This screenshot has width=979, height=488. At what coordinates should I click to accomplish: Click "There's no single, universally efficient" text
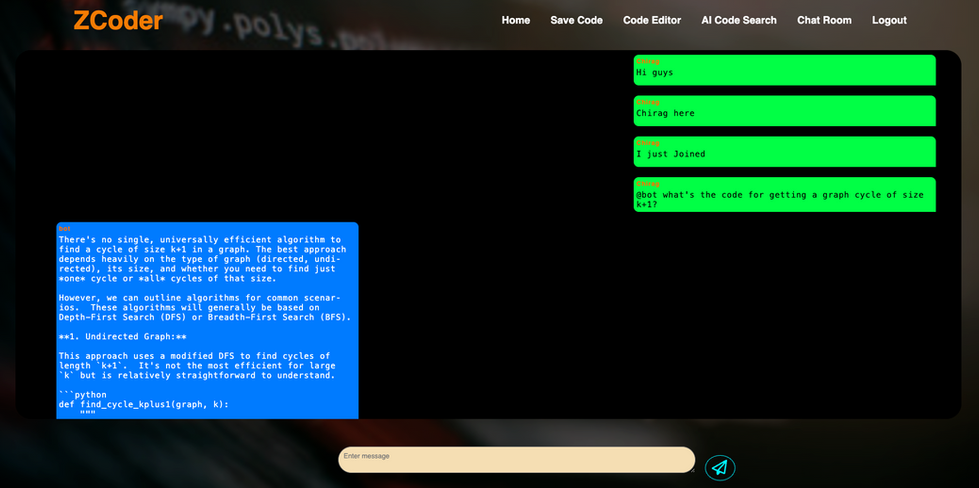click(200, 240)
